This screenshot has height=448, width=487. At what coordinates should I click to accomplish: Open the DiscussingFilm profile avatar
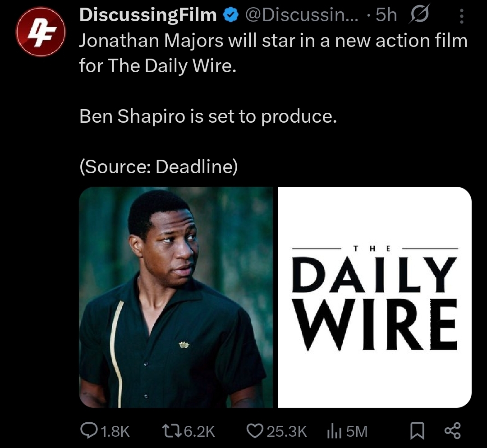[41, 32]
